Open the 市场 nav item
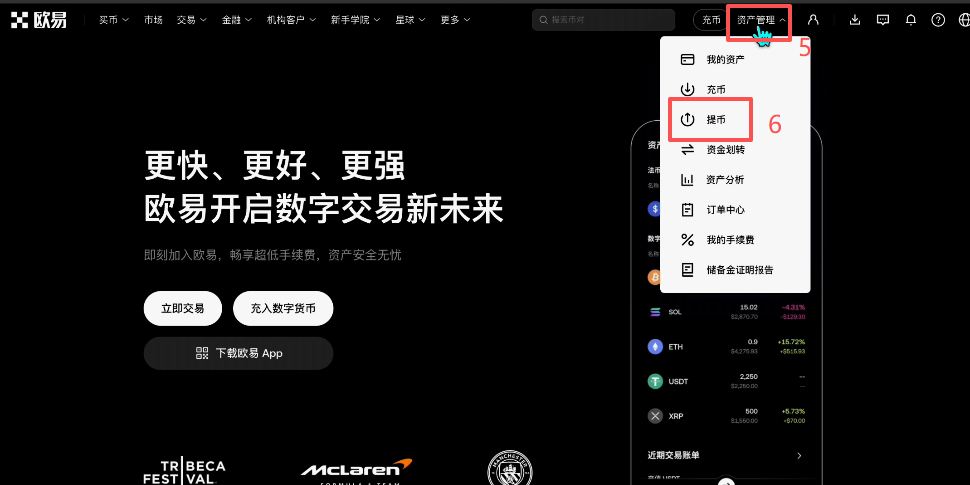This screenshot has width=970, height=485. [x=153, y=20]
